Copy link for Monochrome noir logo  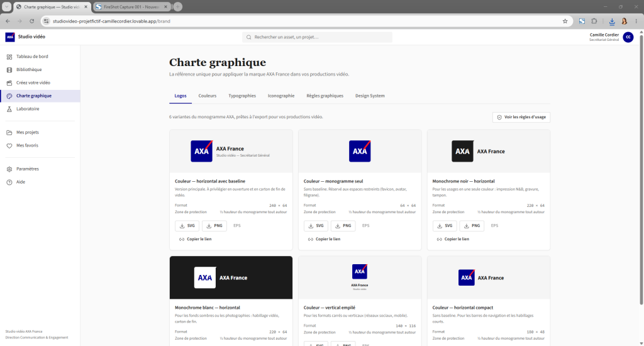click(453, 239)
